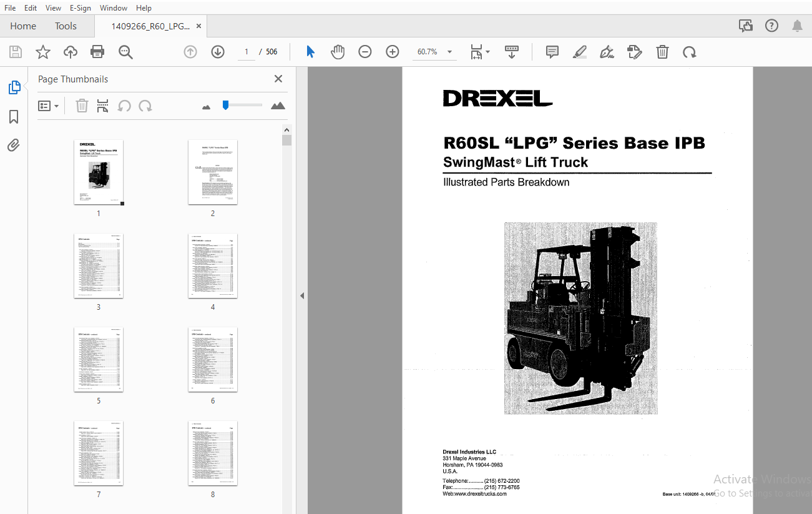Image resolution: width=812 pixels, height=514 pixels.
Task: Adjust the thumbnail size slider
Action: 225,105
